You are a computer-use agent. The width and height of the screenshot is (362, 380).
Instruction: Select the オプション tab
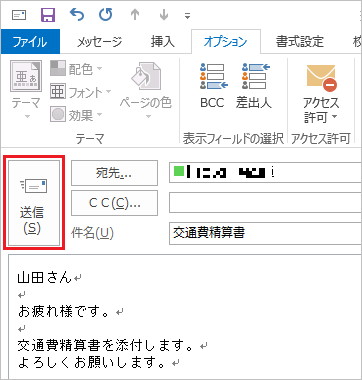click(226, 42)
